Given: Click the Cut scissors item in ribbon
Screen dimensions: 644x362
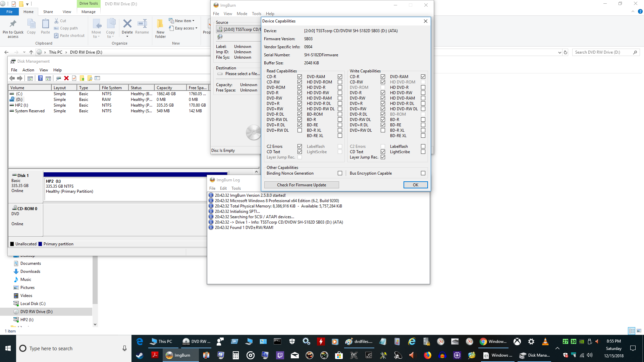Looking at the screenshot, I should [60, 21].
